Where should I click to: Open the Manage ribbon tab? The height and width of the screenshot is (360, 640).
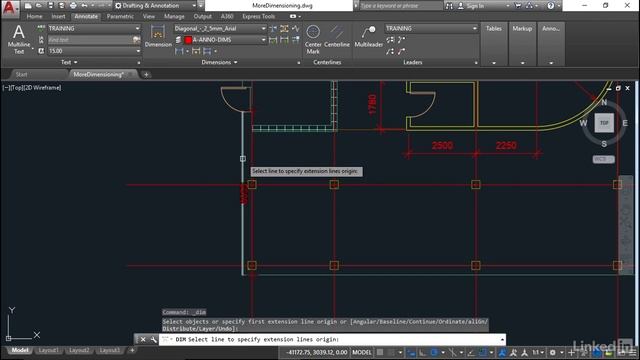[x=174, y=16]
